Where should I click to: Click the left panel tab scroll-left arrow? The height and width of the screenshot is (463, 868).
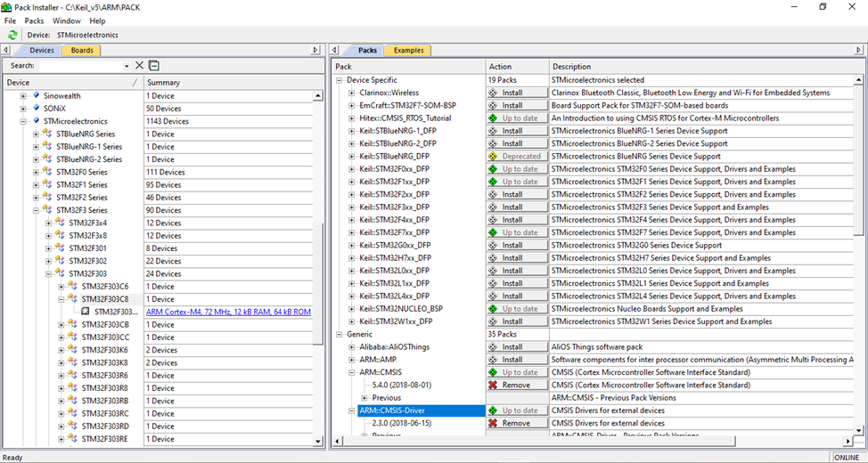[6, 51]
